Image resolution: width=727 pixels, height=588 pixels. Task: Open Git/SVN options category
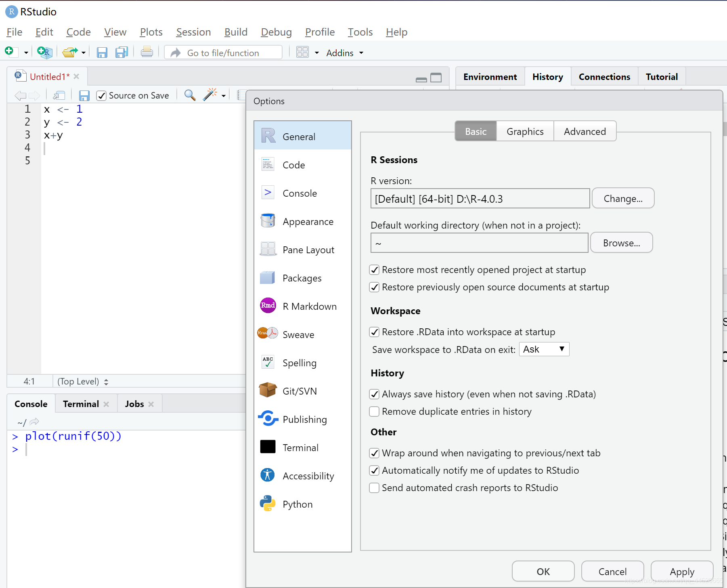[303, 391]
